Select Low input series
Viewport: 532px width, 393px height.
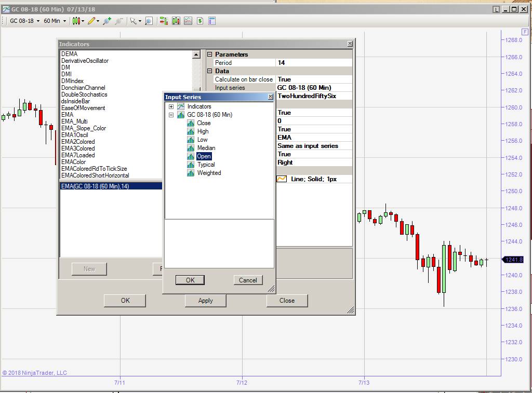pyautogui.click(x=202, y=140)
